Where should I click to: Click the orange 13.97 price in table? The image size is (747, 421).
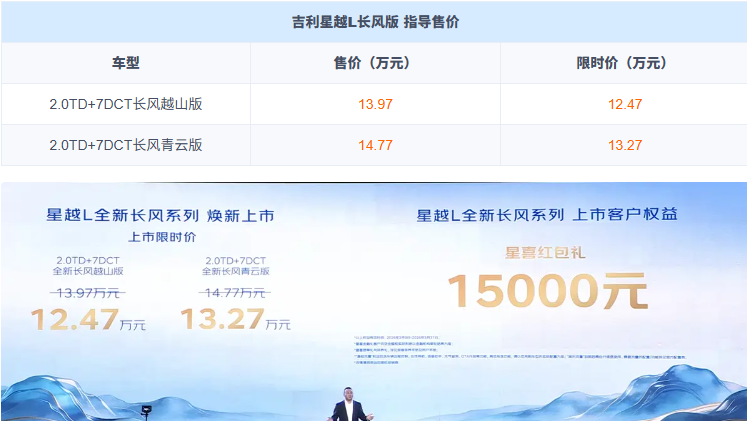point(374,103)
